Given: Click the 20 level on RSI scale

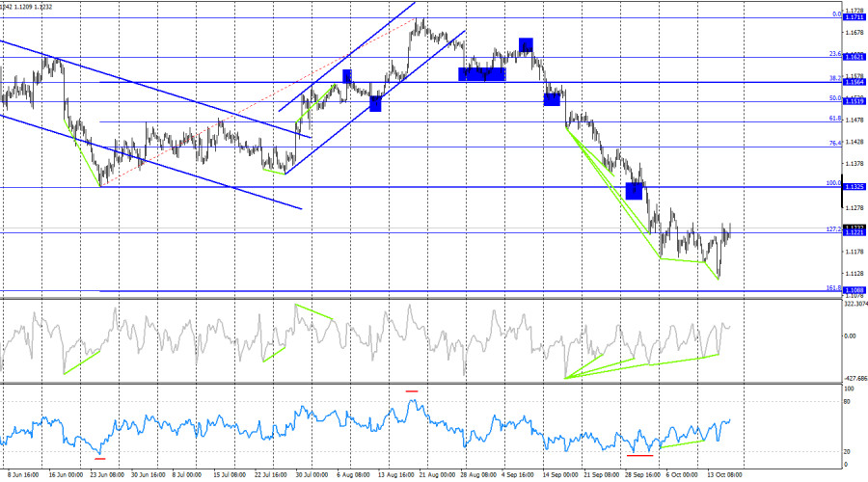Looking at the screenshot, I should 847,452.
